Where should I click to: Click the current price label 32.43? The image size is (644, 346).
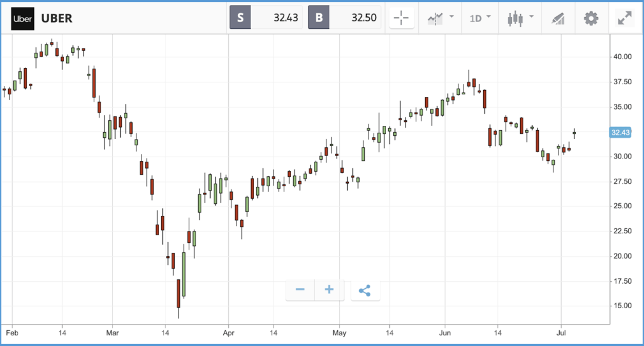click(620, 132)
